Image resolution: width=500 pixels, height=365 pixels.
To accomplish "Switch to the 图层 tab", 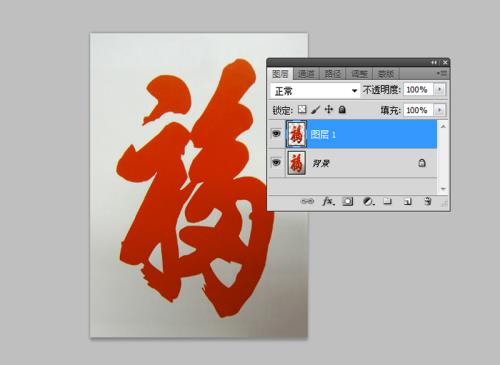I will click(x=280, y=74).
